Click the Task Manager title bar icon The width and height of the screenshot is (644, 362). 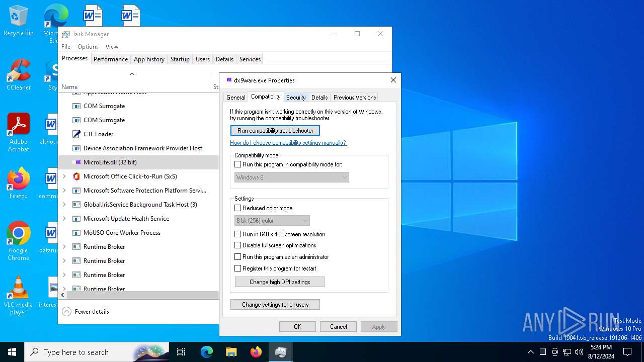coord(66,34)
